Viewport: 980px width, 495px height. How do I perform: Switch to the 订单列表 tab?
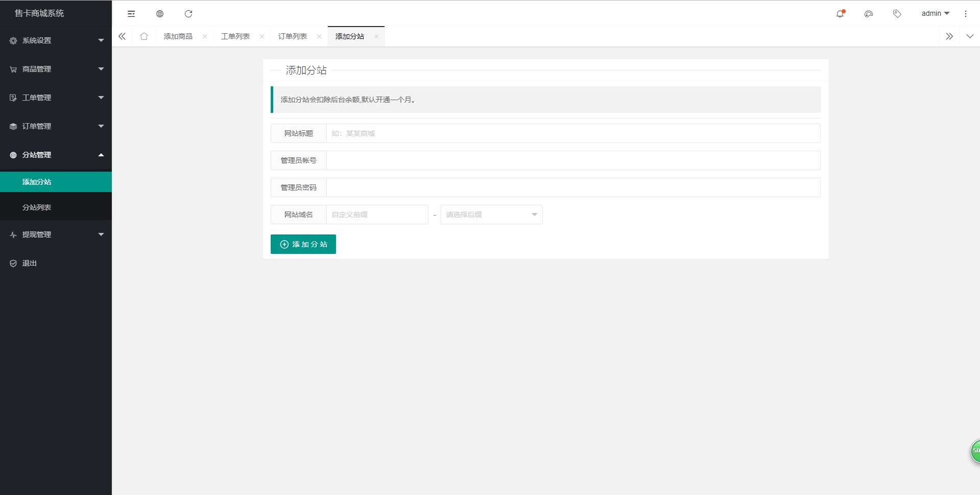293,36
